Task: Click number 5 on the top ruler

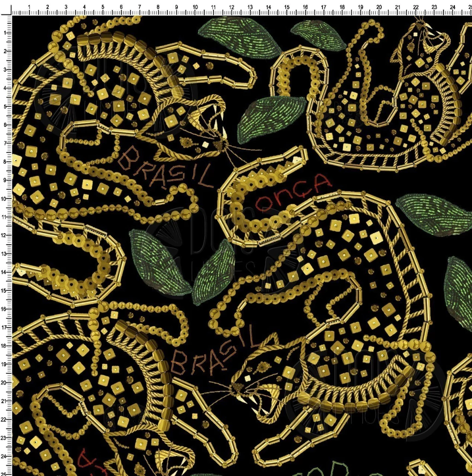Action: (x=103, y=7)
